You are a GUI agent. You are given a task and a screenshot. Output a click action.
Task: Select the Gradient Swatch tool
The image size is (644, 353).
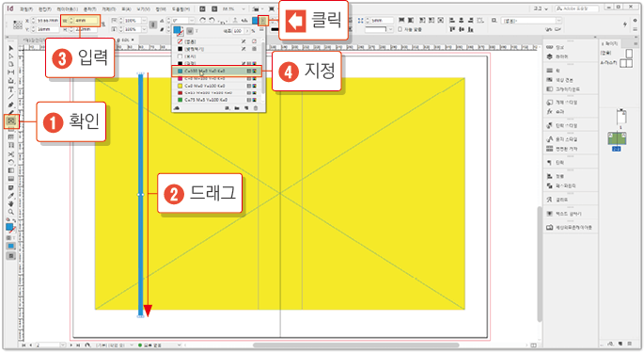click(11, 170)
